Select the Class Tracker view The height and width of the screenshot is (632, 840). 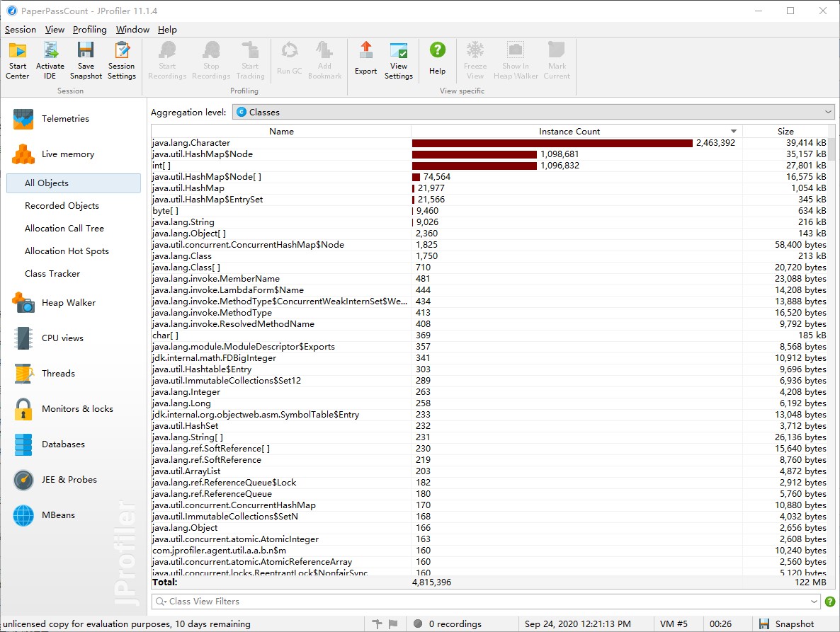(74, 273)
